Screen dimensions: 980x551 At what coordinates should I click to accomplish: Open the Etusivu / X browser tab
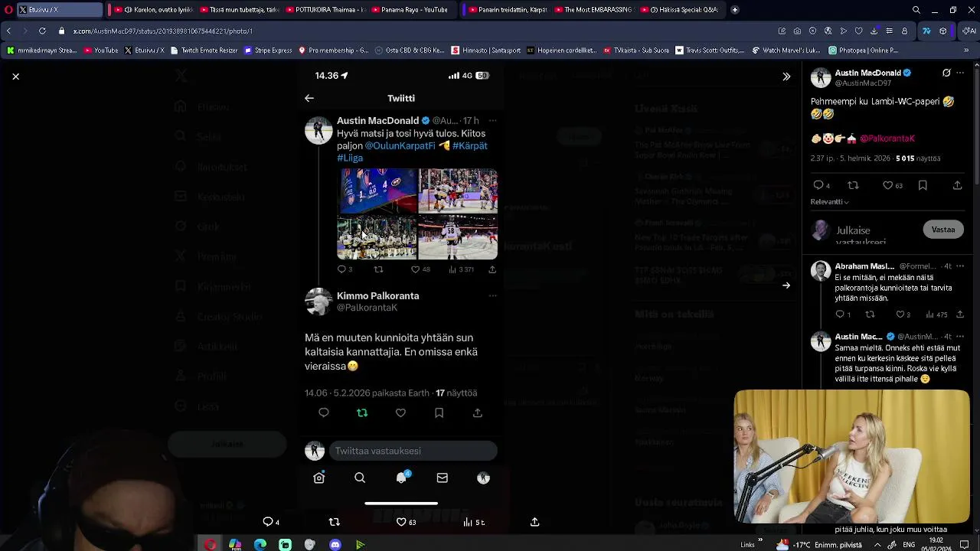[x=60, y=10]
